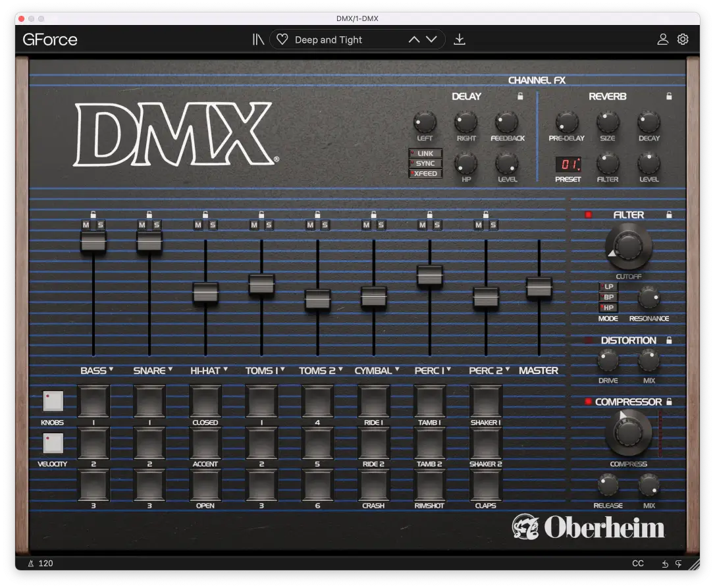Solo the Snare channel
Viewport: 715px width, 588px height.
click(157, 225)
